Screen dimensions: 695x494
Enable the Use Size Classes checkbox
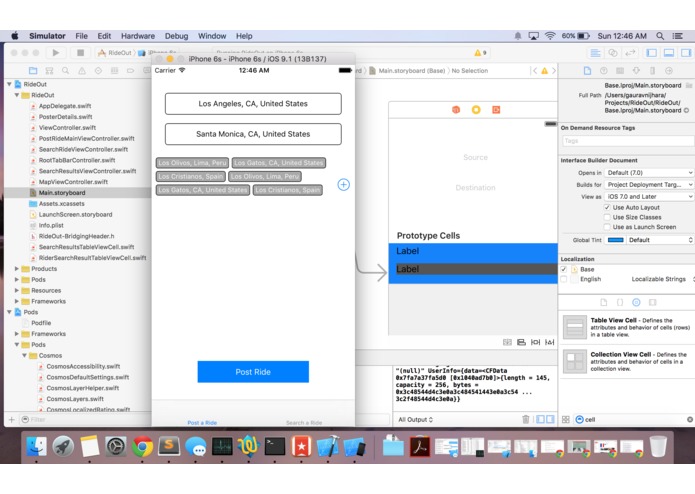point(607,217)
